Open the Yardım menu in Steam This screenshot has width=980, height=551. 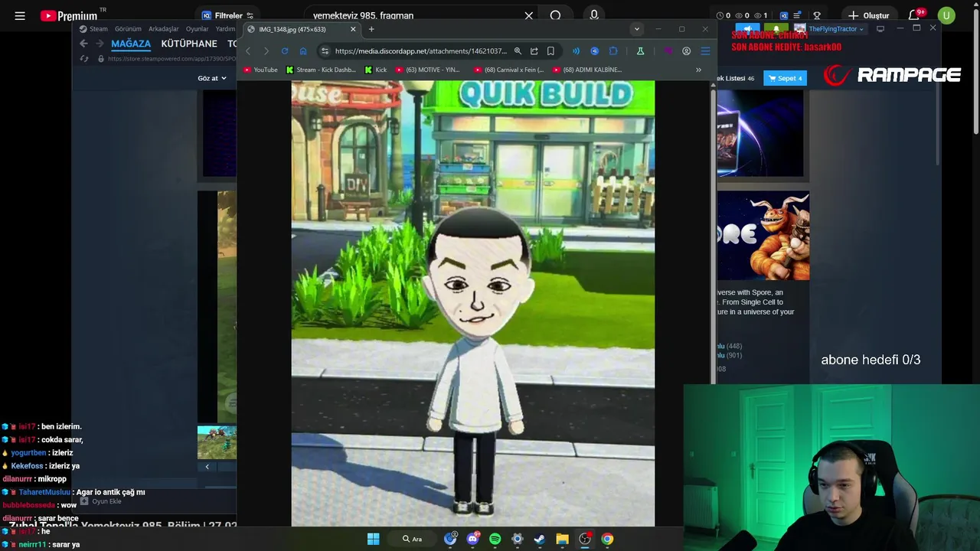tap(225, 29)
